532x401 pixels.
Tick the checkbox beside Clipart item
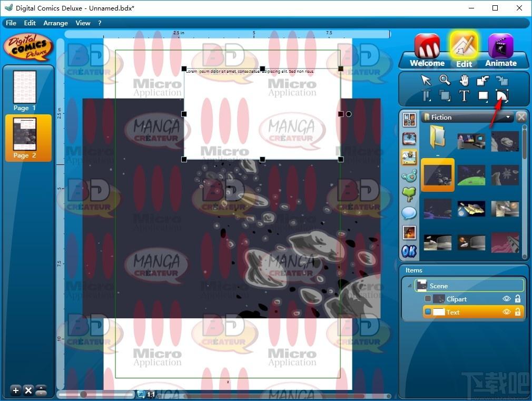pyautogui.click(x=428, y=299)
